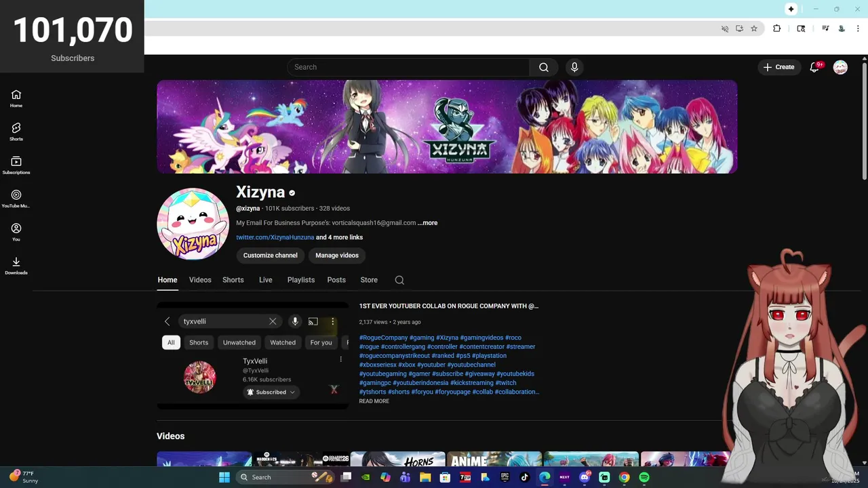Click the Windows Start button

coord(224,477)
